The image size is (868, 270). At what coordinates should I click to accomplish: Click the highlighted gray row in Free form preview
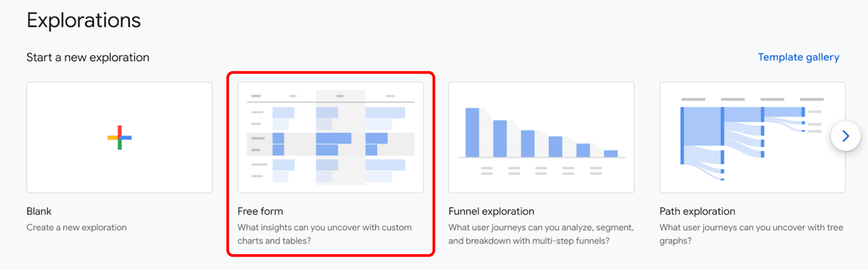(x=330, y=144)
